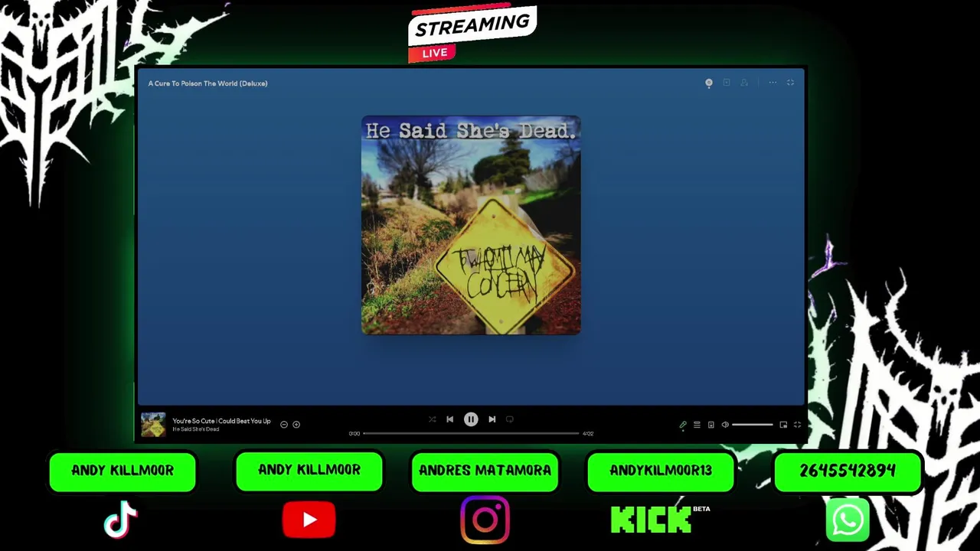Click the ANDY KILLMOOR label above the TikTok logo
This screenshot has width=980, height=551.
pos(122,471)
